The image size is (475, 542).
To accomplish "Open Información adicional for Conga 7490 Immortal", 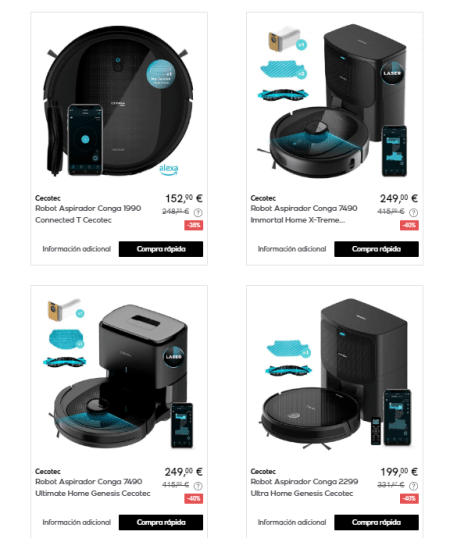I will [x=292, y=249].
